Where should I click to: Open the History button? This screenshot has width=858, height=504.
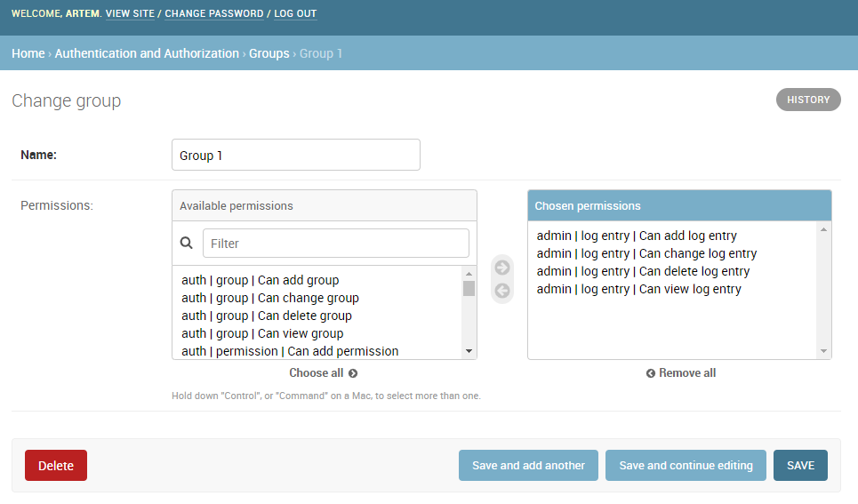tap(808, 100)
